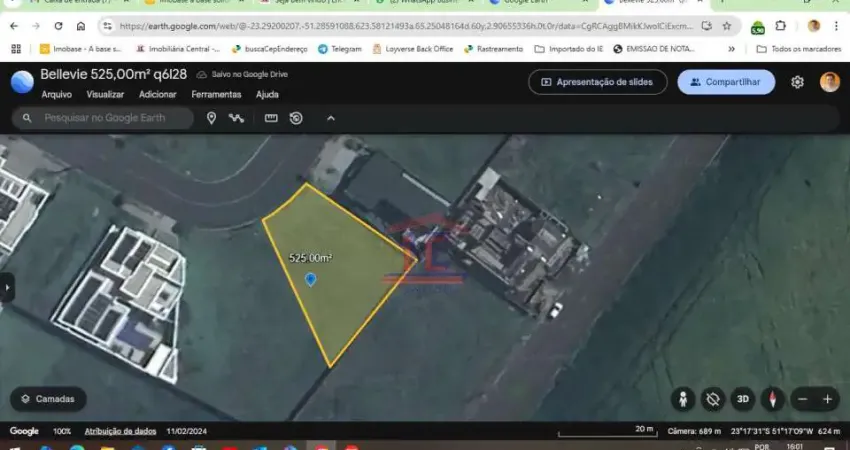850x450 pixels.
Task: Click the Salvo no Google Drive status
Action: pyautogui.click(x=242, y=74)
